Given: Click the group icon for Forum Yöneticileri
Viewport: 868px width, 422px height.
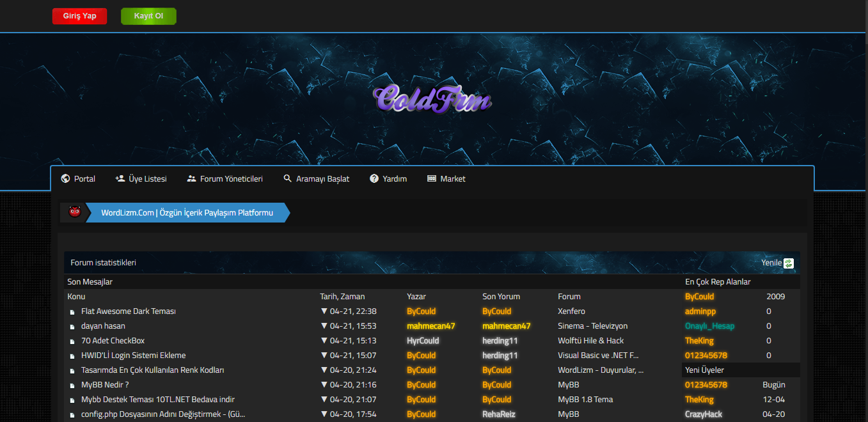Looking at the screenshot, I should point(191,179).
